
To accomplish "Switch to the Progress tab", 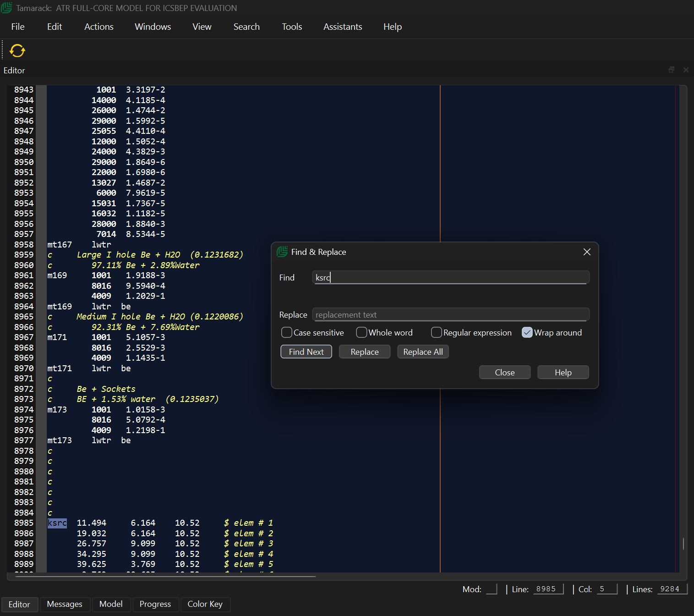I will [155, 604].
